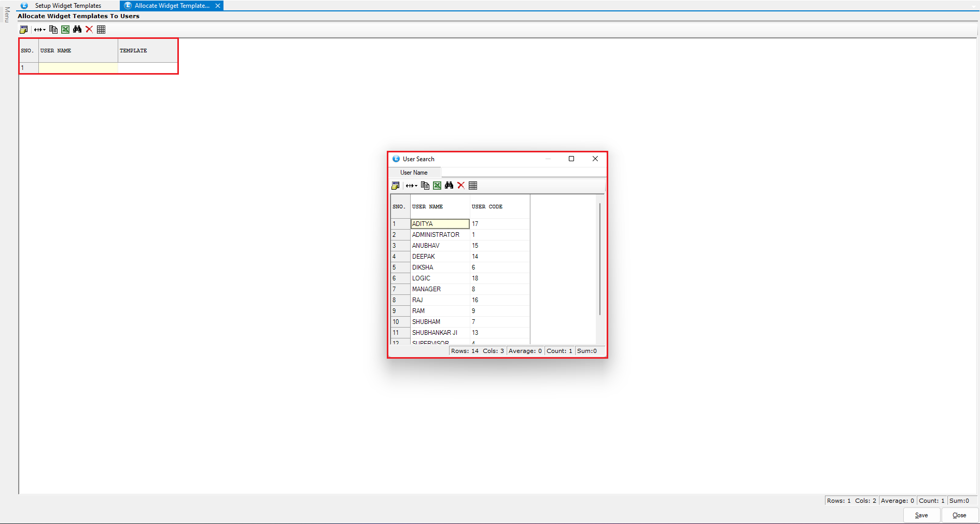Click the Close button at bottom right
Screen dimensions: 980x524
(x=959, y=515)
